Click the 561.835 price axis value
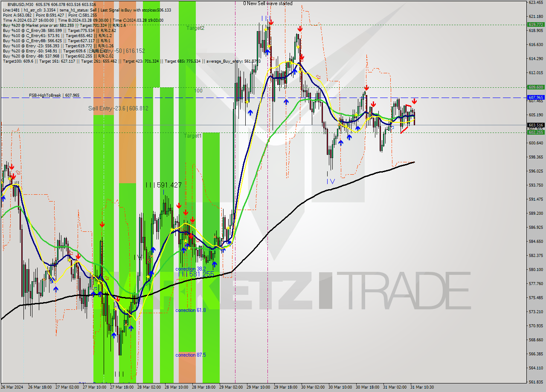Image resolution: width=546 pixels, height=392 pixels. tap(536, 382)
